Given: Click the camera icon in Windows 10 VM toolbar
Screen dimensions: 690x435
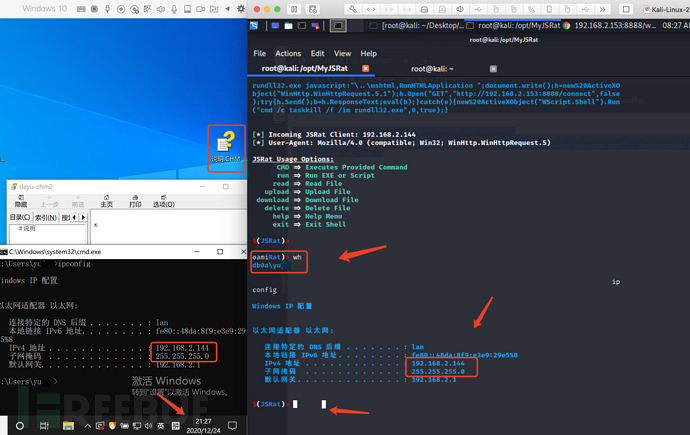Looking at the screenshot, I should click(200, 9).
